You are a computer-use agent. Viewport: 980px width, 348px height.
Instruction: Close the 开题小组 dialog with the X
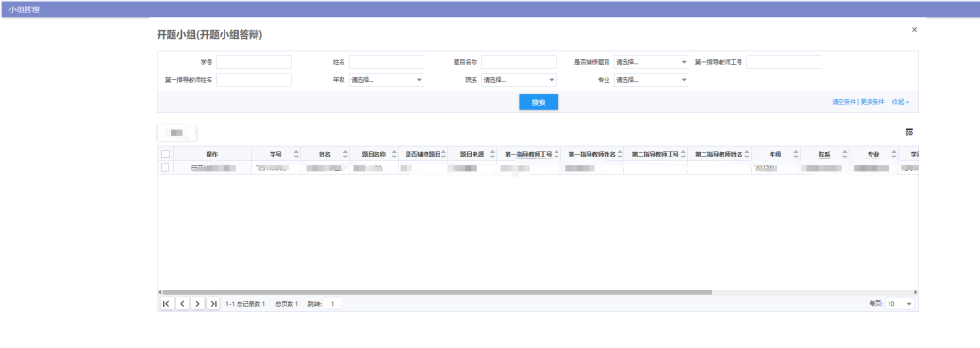[x=914, y=30]
